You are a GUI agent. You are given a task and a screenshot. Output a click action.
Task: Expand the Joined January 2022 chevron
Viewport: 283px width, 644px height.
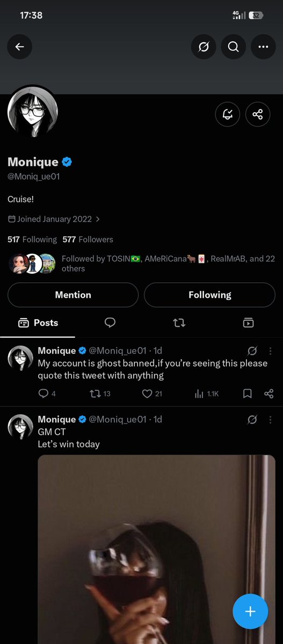pyautogui.click(x=97, y=219)
